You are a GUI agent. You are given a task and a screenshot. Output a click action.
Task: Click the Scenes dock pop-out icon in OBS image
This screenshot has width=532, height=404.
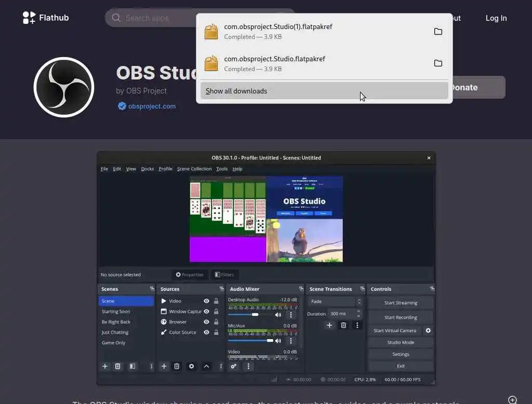click(x=152, y=289)
